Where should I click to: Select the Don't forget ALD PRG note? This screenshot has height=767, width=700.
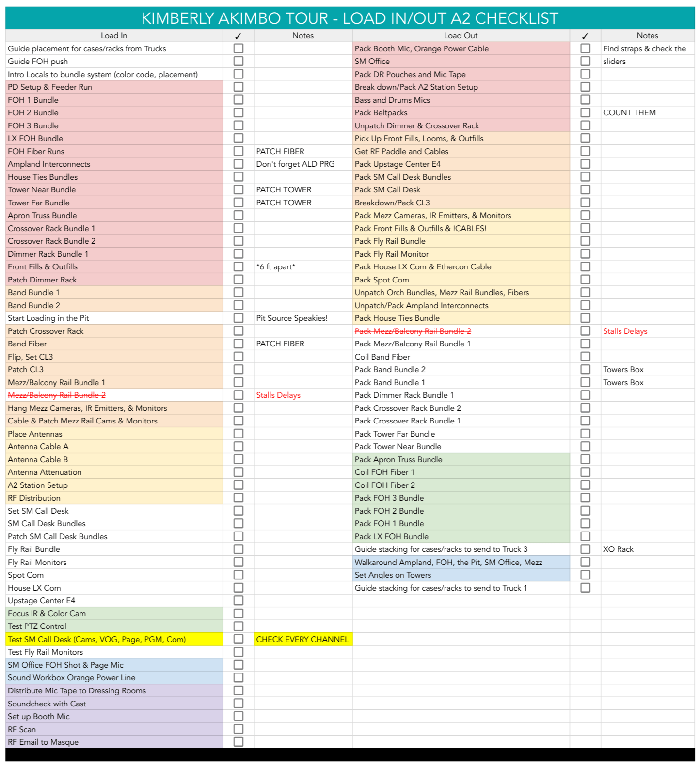pos(303,164)
